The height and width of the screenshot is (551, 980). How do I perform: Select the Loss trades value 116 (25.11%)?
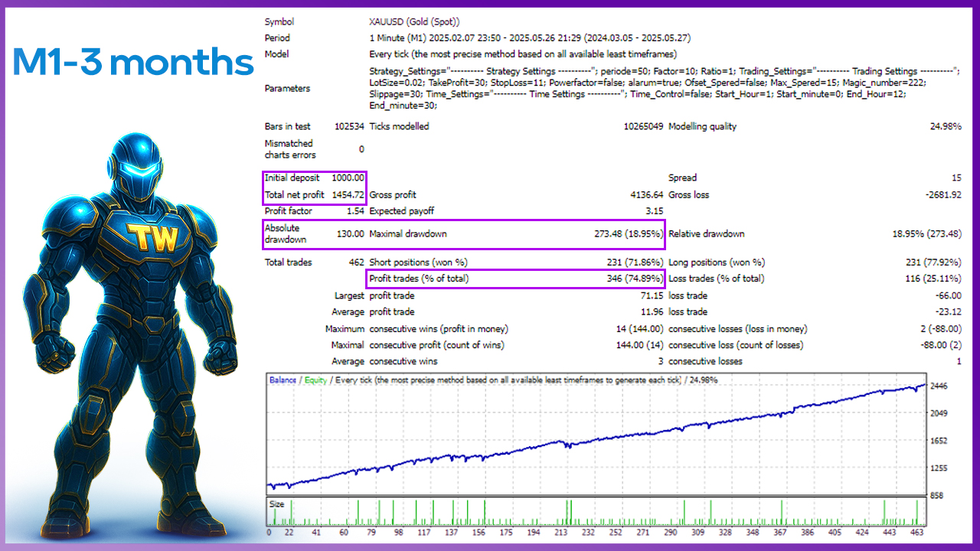click(933, 279)
